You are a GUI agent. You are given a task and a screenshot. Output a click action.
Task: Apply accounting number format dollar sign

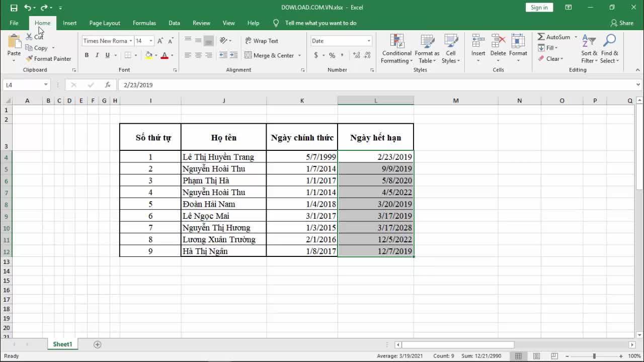pos(316,55)
